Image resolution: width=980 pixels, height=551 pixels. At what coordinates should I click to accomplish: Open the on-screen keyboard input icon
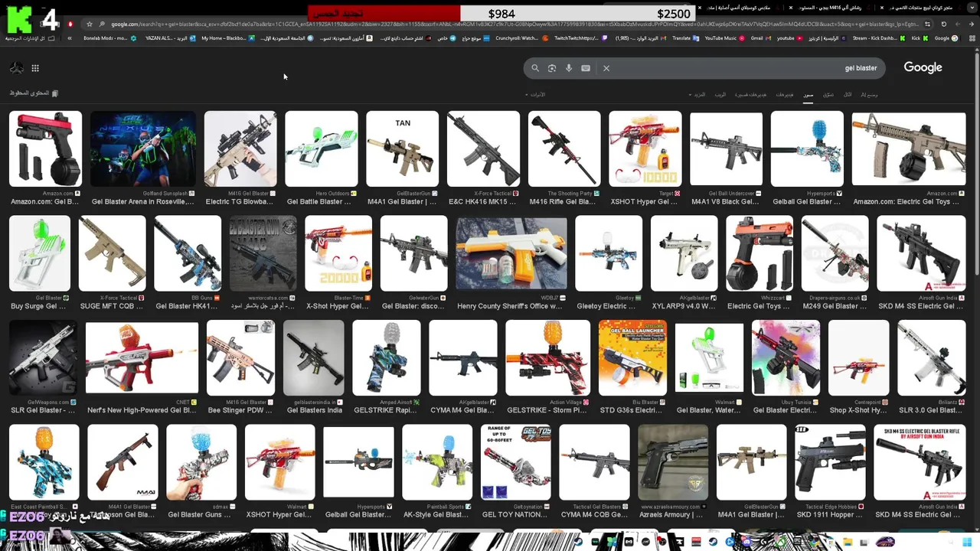(586, 68)
